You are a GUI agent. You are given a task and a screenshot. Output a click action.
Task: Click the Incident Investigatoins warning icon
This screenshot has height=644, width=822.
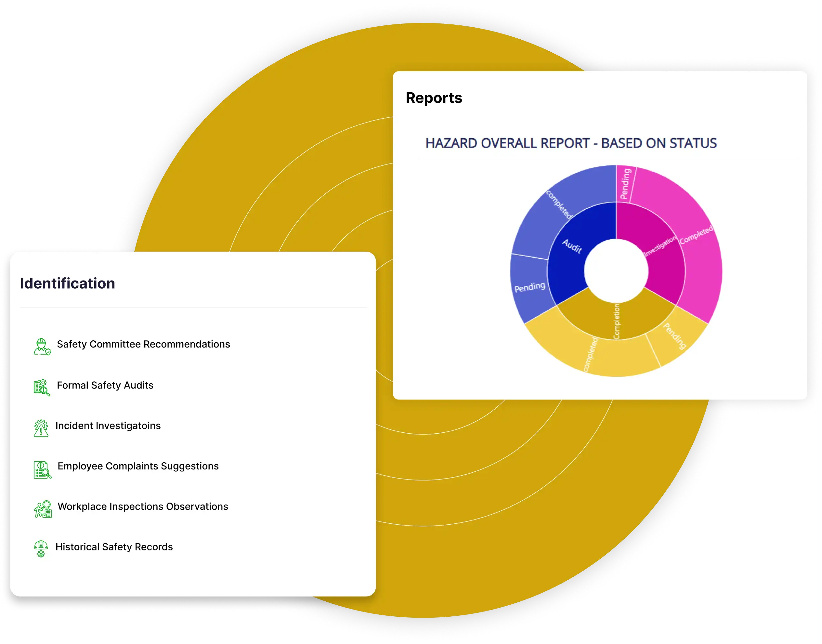(41, 428)
